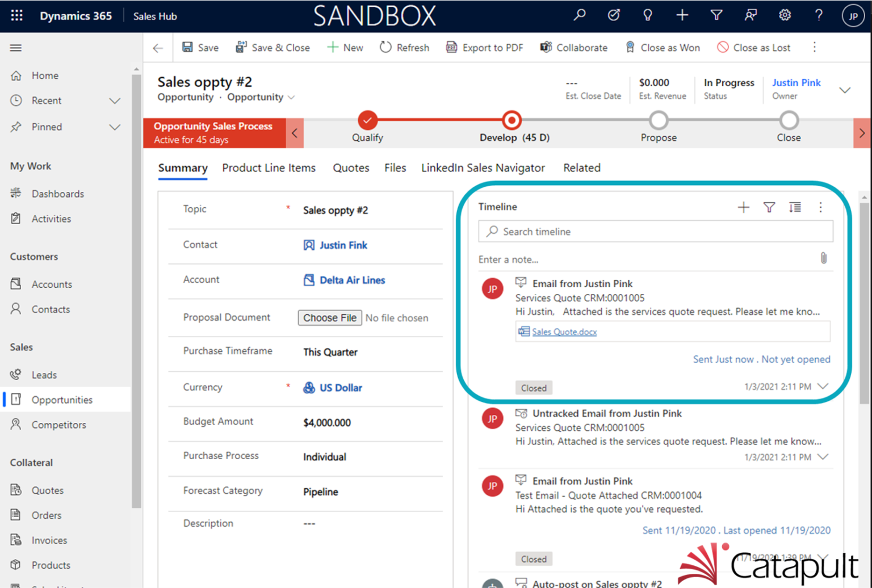Select the Propose stage on the process bar
This screenshot has width=872, height=588.
pos(658,120)
